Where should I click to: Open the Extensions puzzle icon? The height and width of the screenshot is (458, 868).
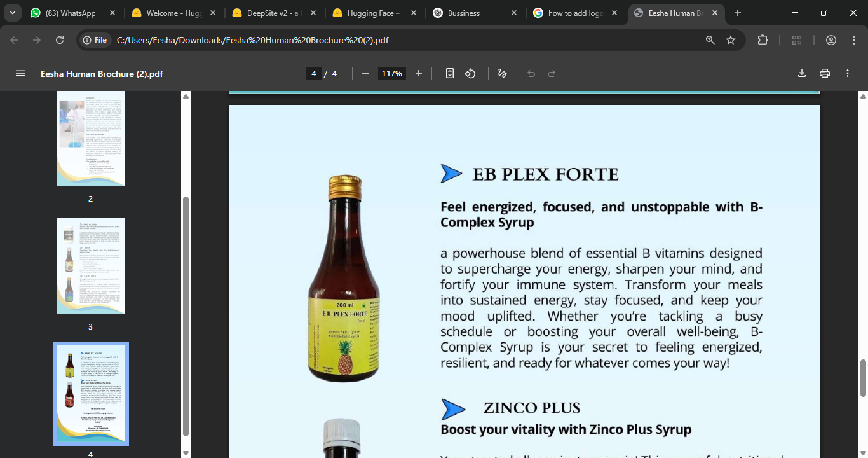point(763,40)
